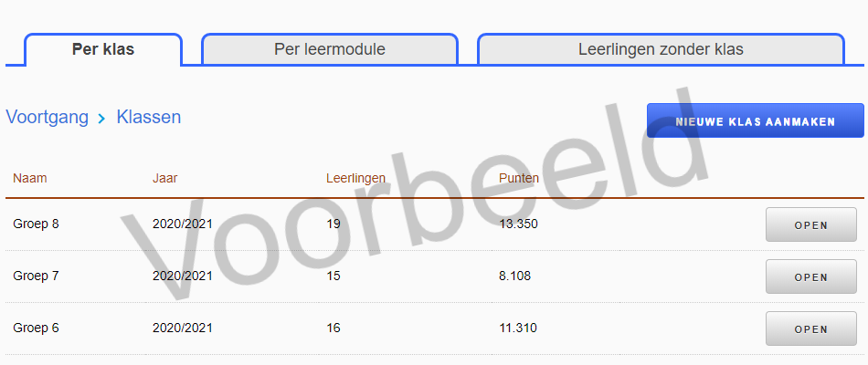Viewport: 868px width, 365px height.
Task: Click the student count 16 for Groep 6
Action: (x=333, y=328)
